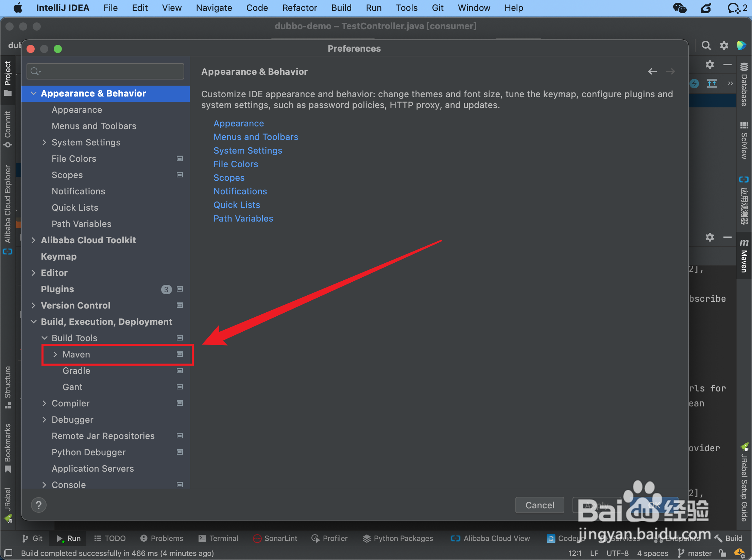Click the Maven panel gear icon

tap(710, 237)
